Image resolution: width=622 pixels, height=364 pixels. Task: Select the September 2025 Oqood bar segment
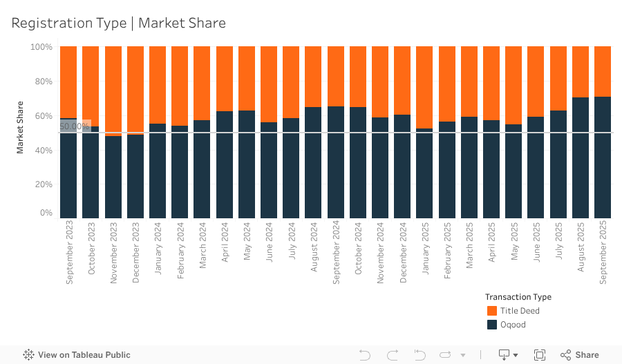tap(603, 157)
